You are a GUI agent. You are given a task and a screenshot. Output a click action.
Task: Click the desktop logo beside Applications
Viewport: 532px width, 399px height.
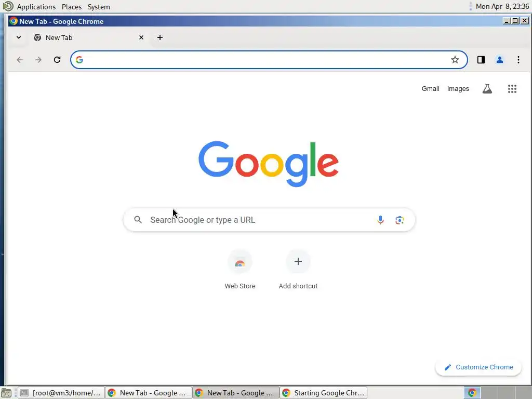(x=8, y=6)
